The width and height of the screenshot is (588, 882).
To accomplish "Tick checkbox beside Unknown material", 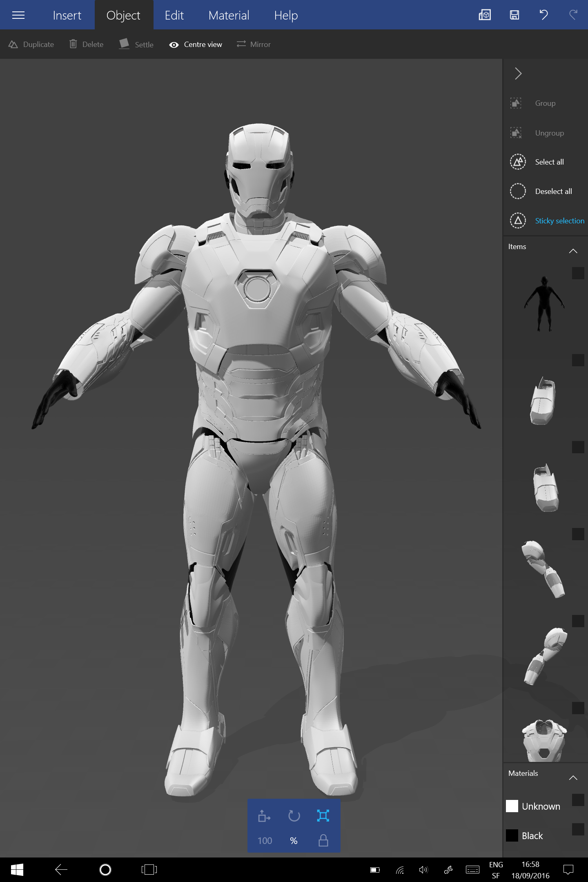I will (x=578, y=800).
